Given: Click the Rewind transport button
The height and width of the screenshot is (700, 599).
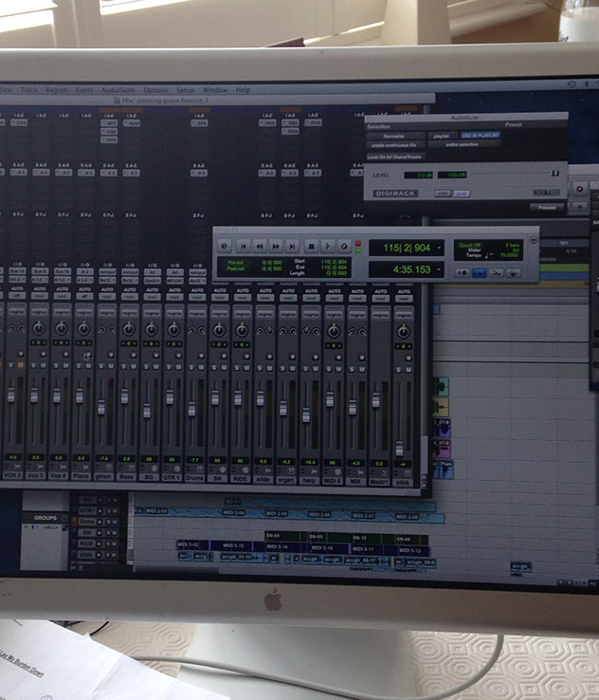Looking at the screenshot, I should point(260,245).
